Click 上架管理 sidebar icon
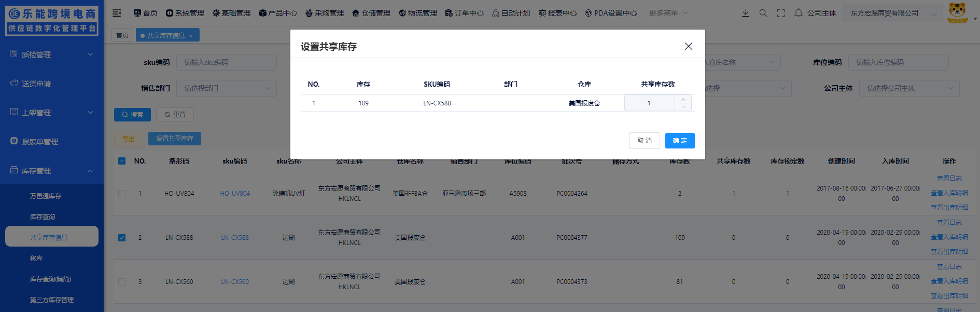 [x=14, y=112]
